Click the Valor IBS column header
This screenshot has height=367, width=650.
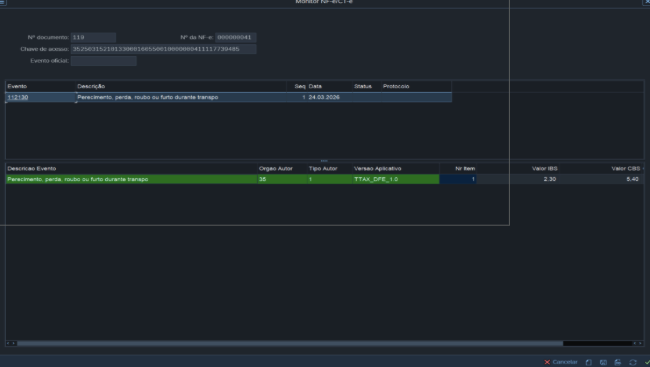pos(518,168)
